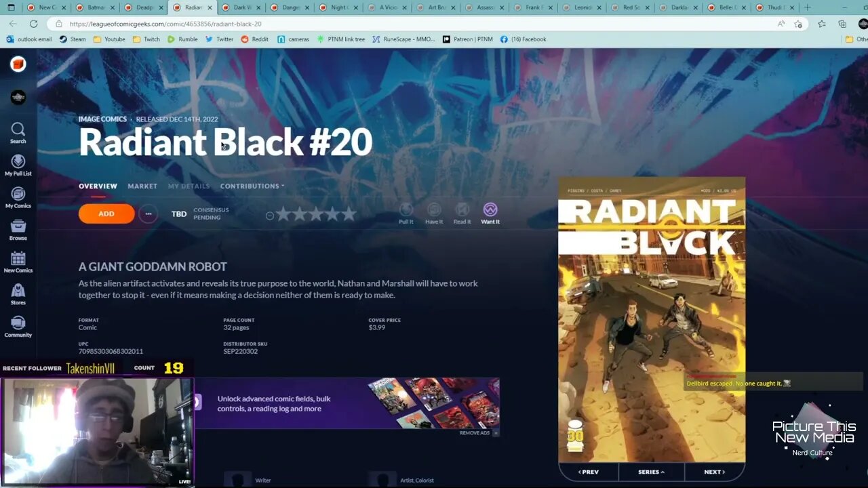The height and width of the screenshot is (488, 868).
Task: Open the Twitter bookmark
Action: coord(219,39)
